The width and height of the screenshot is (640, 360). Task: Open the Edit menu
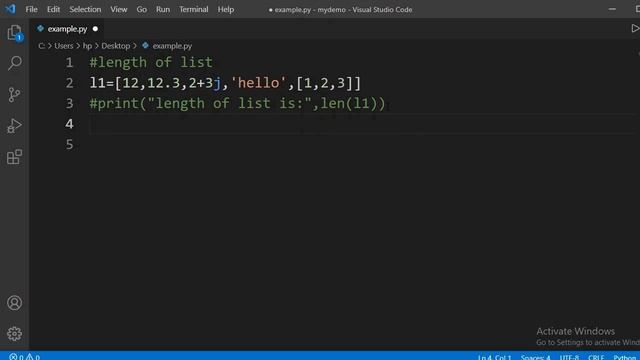coord(53,9)
